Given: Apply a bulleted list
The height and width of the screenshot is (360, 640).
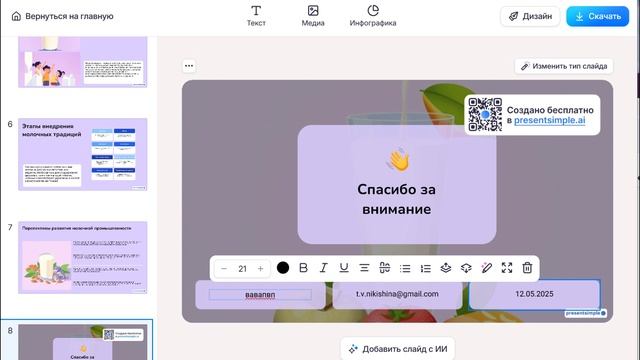Looking at the screenshot, I should click(x=405, y=268).
